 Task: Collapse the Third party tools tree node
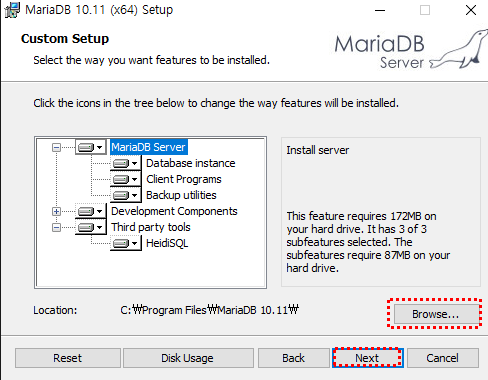pyautogui.click(x=56, y=227)
